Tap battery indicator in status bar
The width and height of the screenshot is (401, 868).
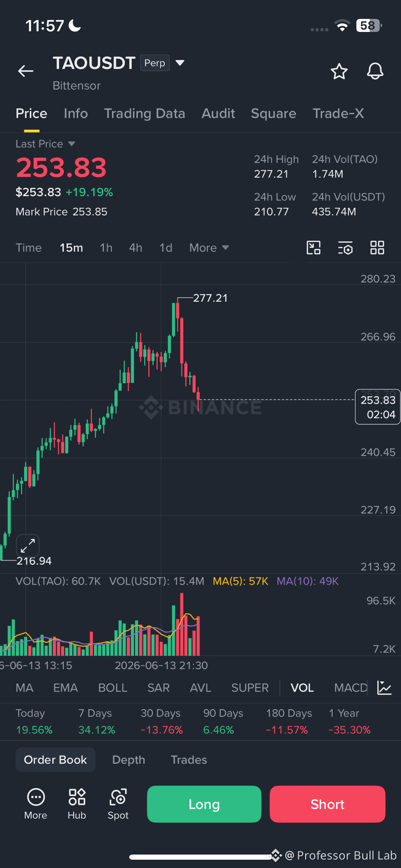[369, 26]
